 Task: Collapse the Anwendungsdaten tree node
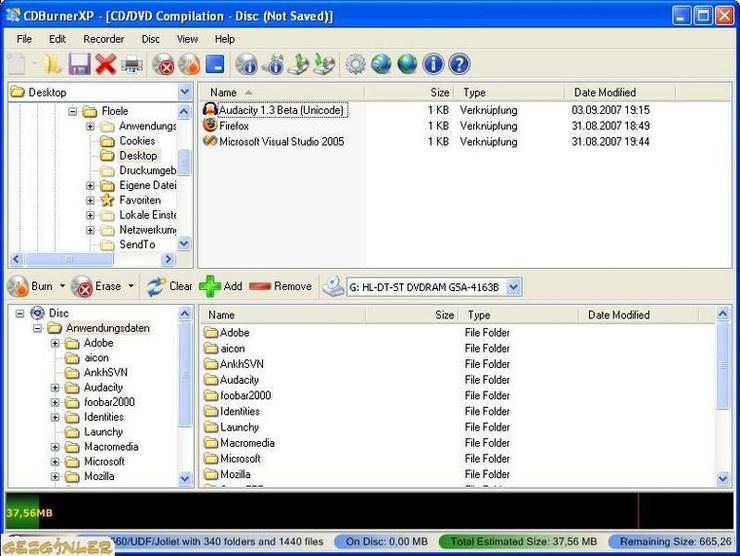pos(38,329)
